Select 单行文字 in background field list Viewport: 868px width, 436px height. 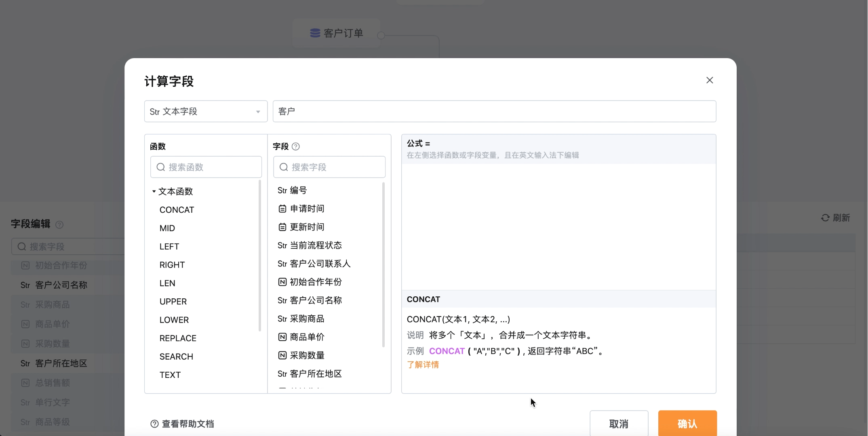pos(45,402)
